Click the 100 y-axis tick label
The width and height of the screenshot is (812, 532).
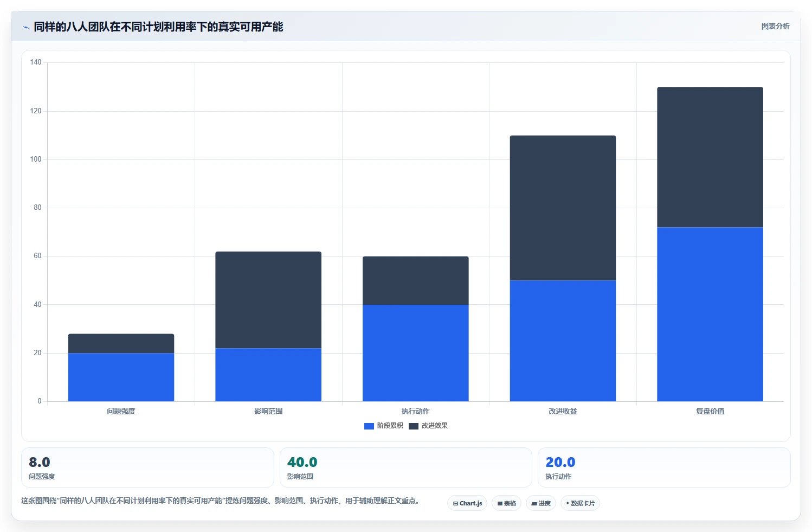coord(36,159)
